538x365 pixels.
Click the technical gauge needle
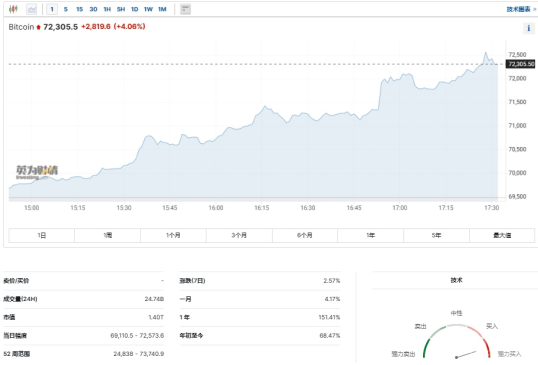point(466,354)
